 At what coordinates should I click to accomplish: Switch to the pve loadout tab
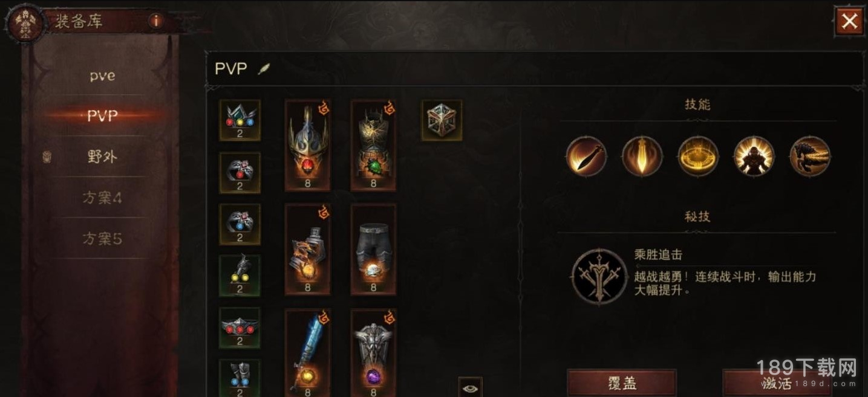pos(102,76)
